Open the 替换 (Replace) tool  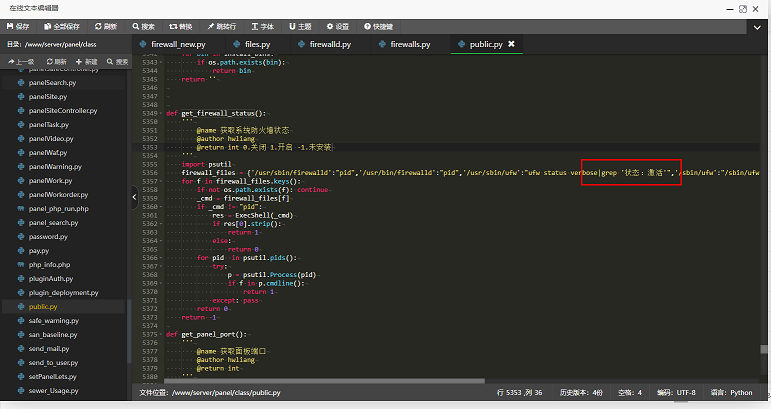point(181,27)
